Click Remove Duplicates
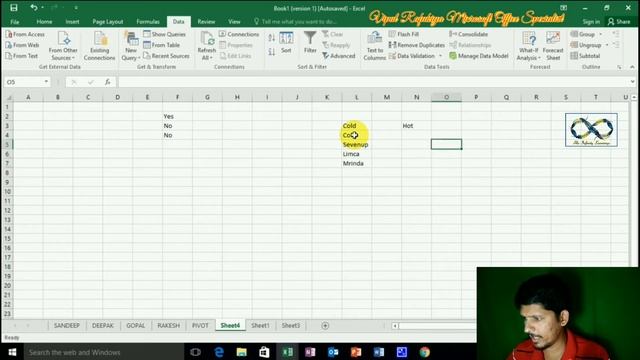 (417, 45)
